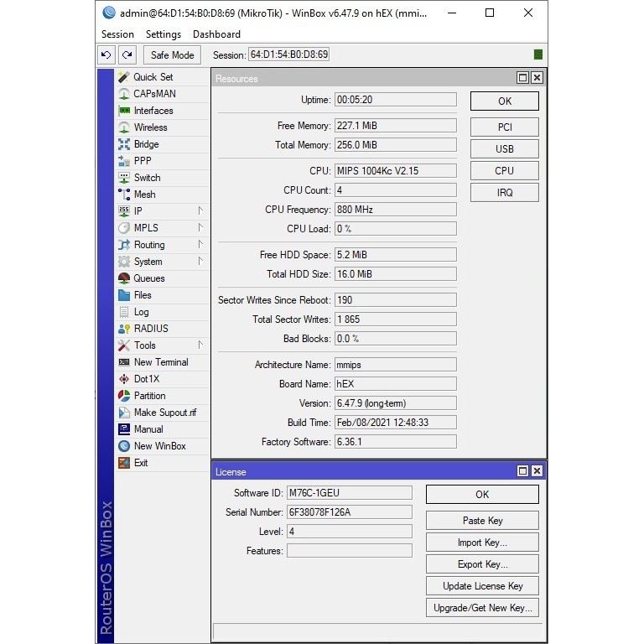Click the PCI button in Resources
644x644 pixels.
(x=504, y=127)
